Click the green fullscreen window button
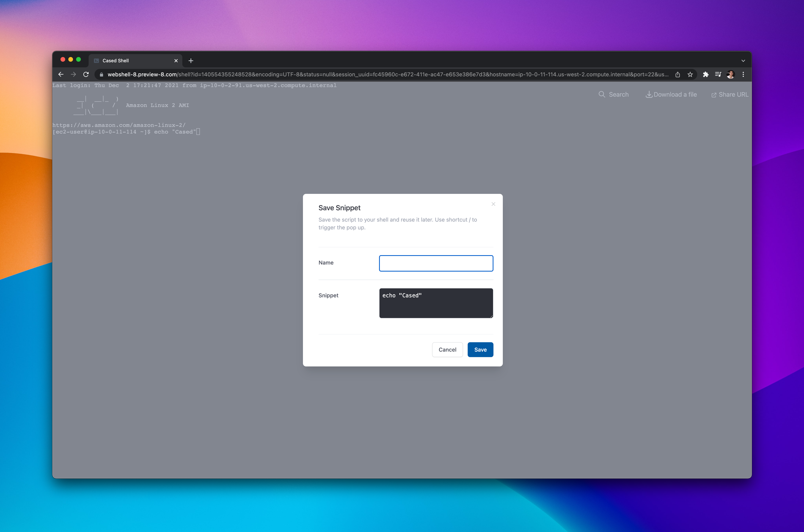The image size is (804, 532). (78, 59)
